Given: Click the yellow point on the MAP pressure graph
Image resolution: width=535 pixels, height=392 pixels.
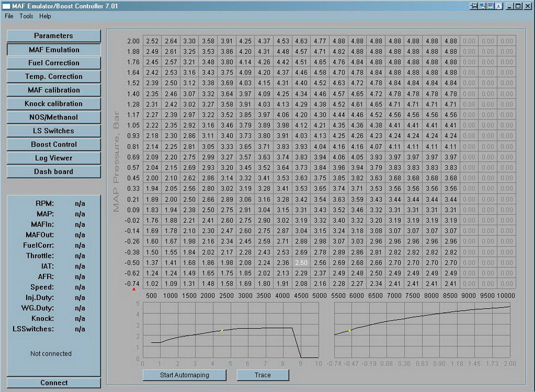Looking at the screenshot, I should (350, 330).
